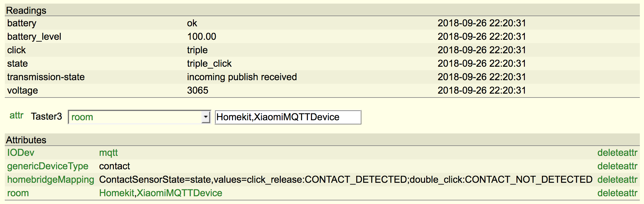Delete the IODev attribute via deleteattr
This screenshot has height=204, width=644.
click(617, 153)
